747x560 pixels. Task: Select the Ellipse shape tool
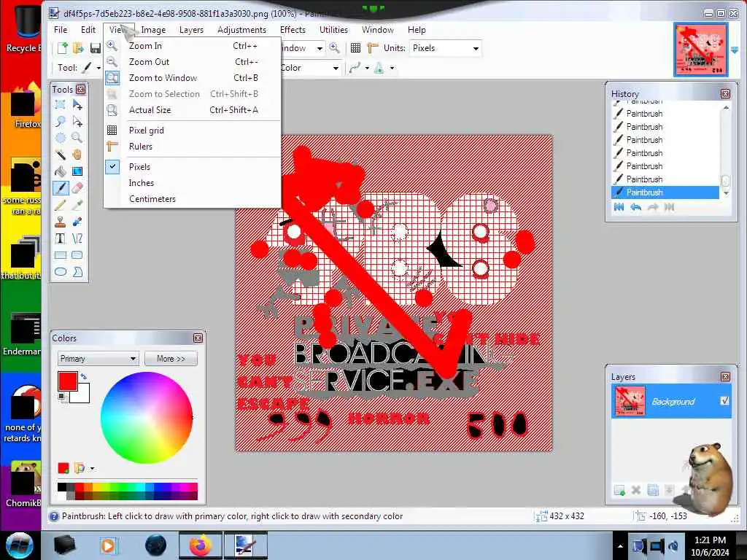coord(61,272)
